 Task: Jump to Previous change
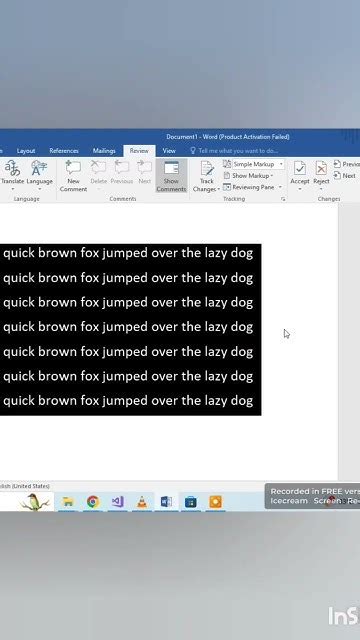click(x=347, y=164)
